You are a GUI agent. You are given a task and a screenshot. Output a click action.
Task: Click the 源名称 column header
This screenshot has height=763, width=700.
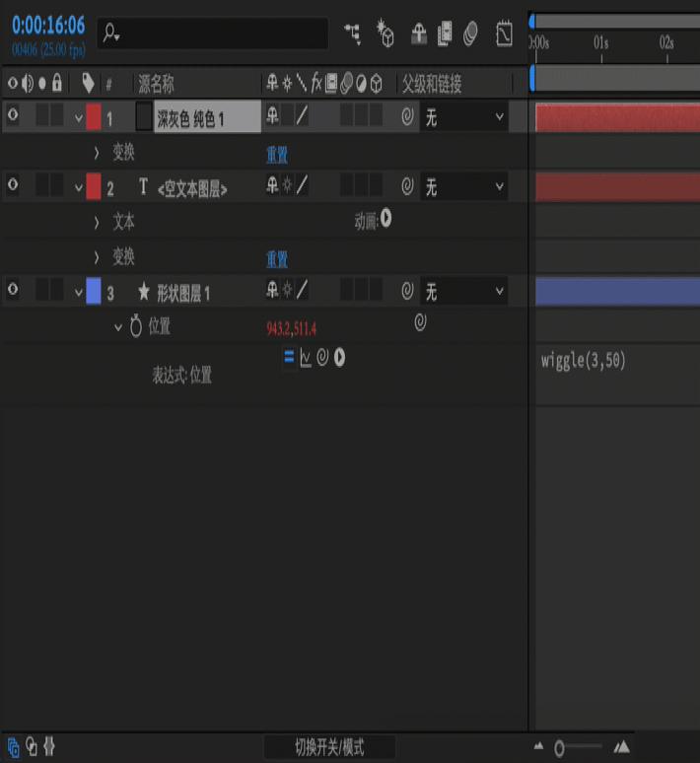(156, 84)
